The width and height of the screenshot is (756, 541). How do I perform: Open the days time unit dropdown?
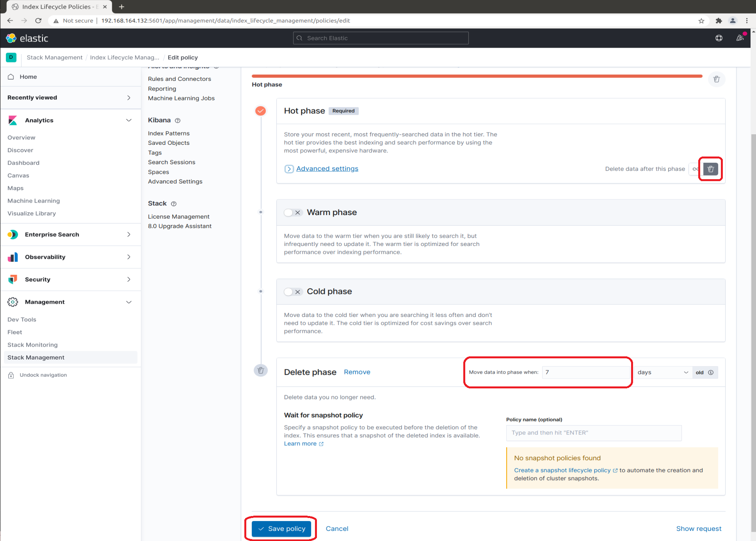click(x=662, y=373)
